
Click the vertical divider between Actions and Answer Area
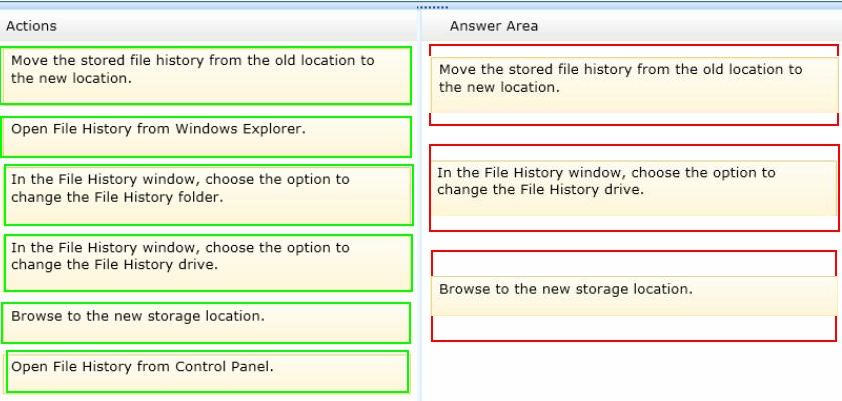[419, 215]
